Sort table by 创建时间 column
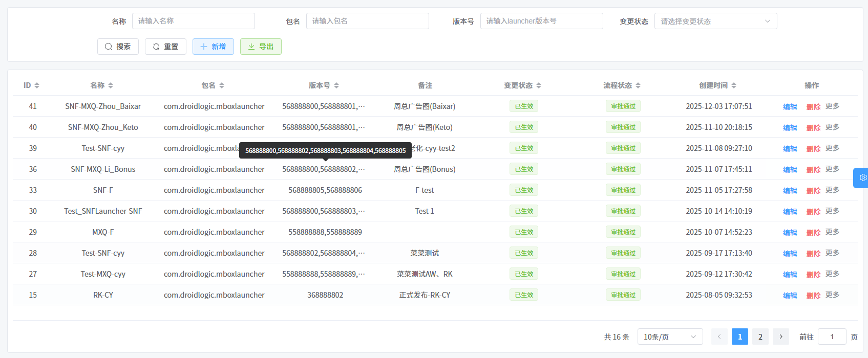 click(734, 85)
